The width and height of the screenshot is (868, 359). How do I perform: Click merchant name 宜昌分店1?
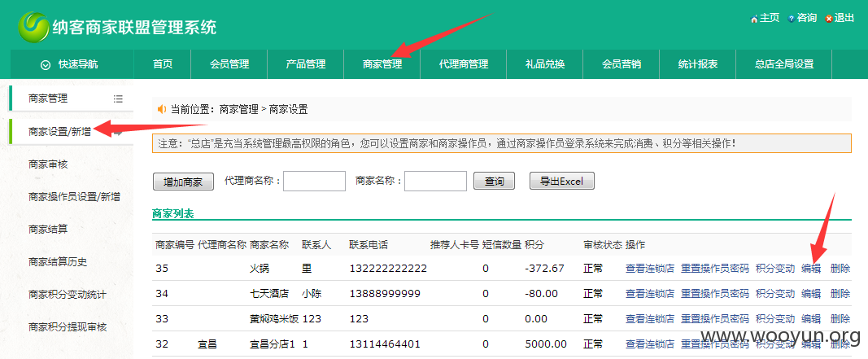click(x=273, y=344)
